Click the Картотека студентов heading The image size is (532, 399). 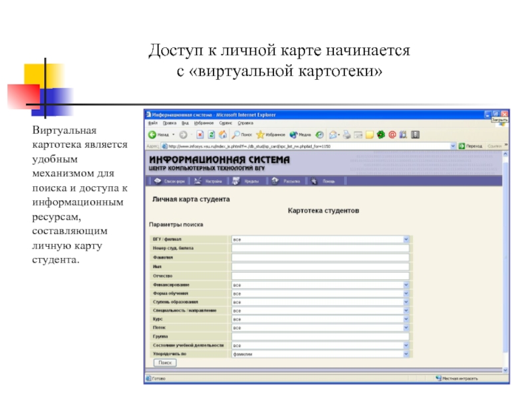pyautogui.click(x=323, y=211)
